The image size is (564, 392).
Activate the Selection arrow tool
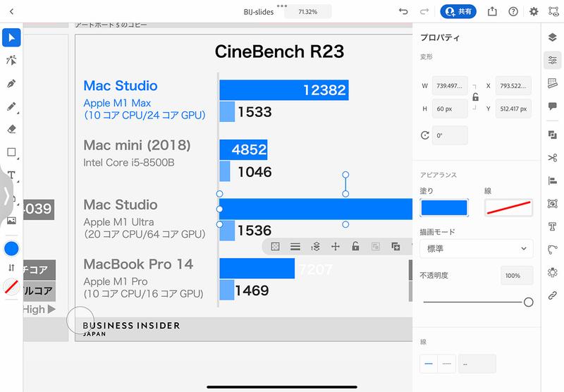pos(11,37)
